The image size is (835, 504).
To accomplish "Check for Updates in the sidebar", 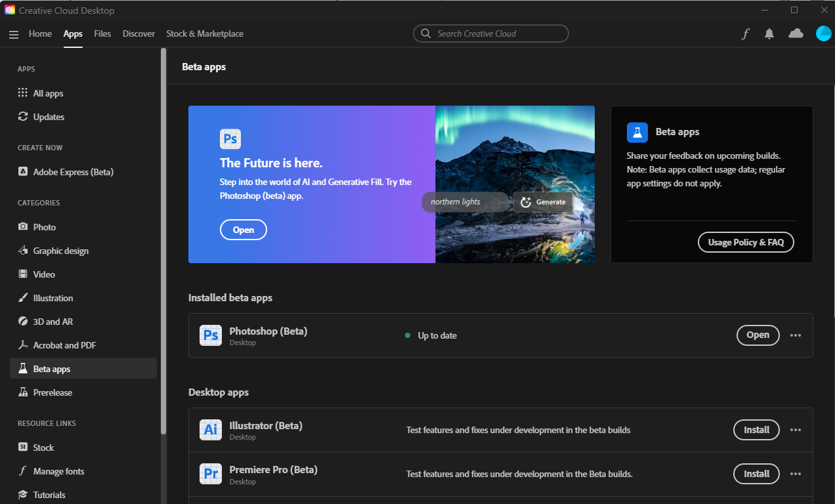I will click(x=48, y=116).
